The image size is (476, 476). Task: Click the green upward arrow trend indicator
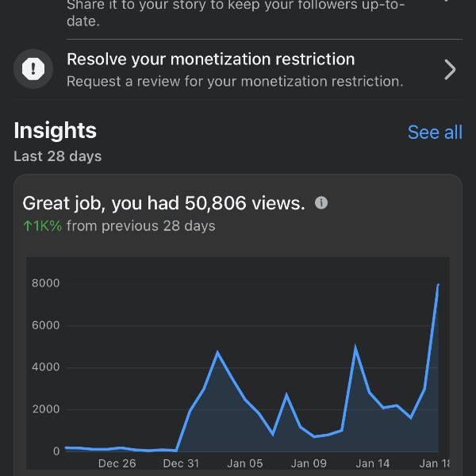pos(27,226)
